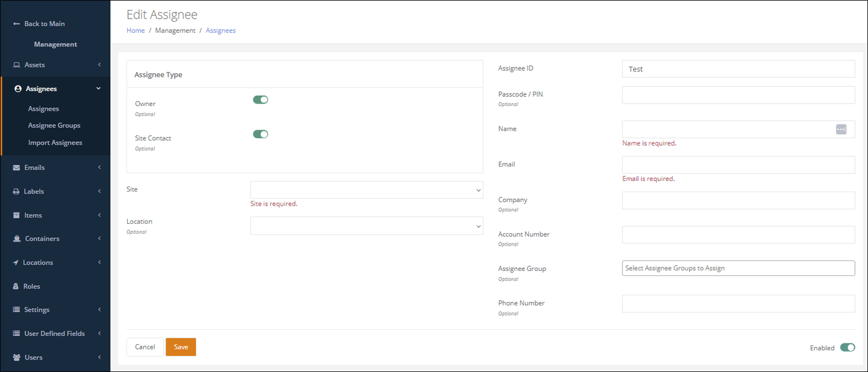Open Import Assignees submenu item
Image resolution: width=868 pixels, height=372 pixels.
pyautogui.click(x=55, y=143)
